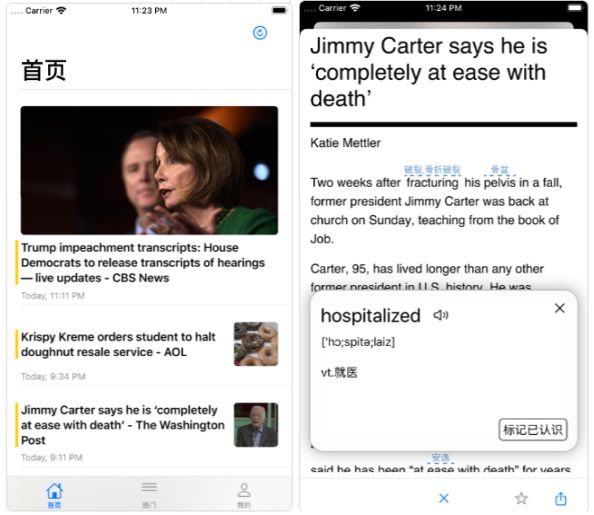The height and width of the screenshot is (515, 594).
Task: Open Jimmy Carter Washington Post article
Action: point(123,425)
